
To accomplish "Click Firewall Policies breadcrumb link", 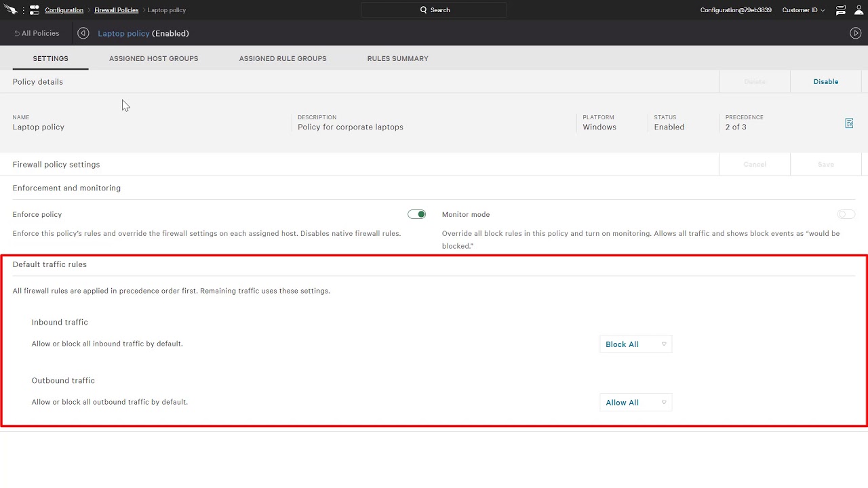I will (117, 10).
